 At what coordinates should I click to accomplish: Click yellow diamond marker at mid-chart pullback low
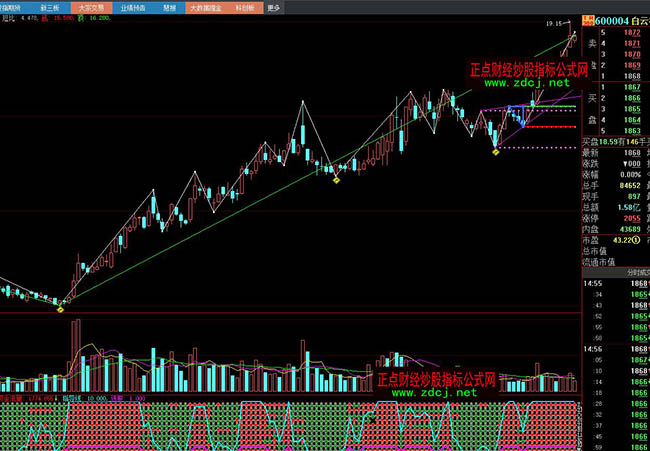[336, 179]
